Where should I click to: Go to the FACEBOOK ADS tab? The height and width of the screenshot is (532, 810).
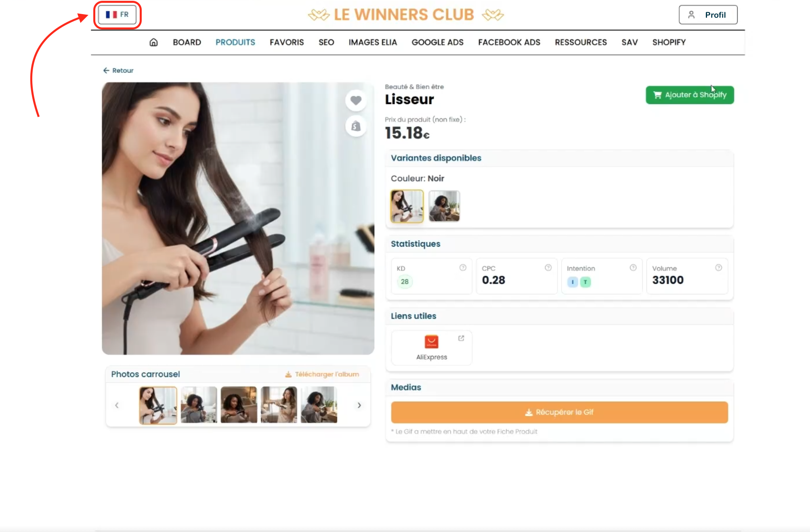(x=509, y=42)
